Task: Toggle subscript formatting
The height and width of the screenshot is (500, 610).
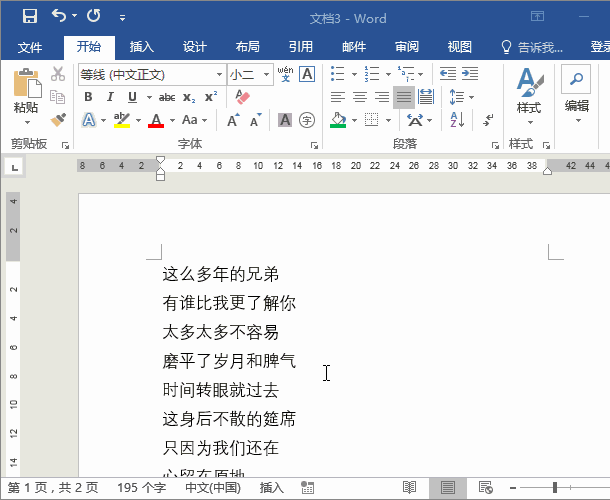Action: [x=189, y=97]
